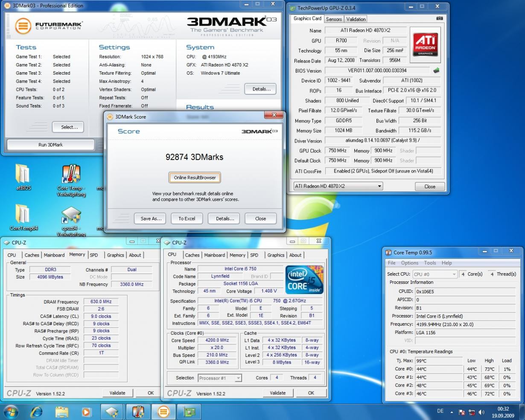Screen dimensions: 525x420
Task: Click DRAM Frequency value 630.0 MHz
Action: click(101, 302)
